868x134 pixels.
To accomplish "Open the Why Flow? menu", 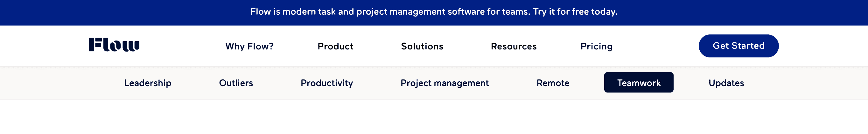I will (x=249, y=46).
